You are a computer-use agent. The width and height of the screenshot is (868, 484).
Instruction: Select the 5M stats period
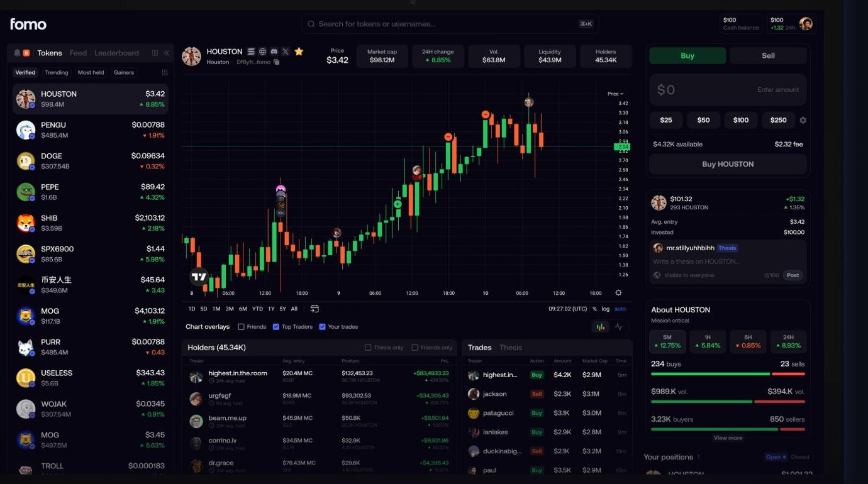(667, 341)
